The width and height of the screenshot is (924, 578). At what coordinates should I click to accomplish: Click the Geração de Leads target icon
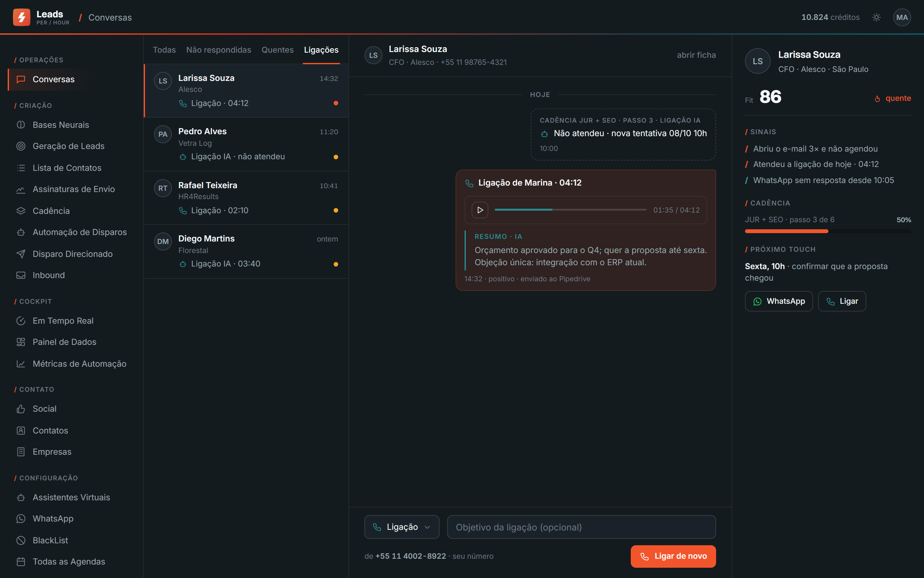click(x=21, y=146)
